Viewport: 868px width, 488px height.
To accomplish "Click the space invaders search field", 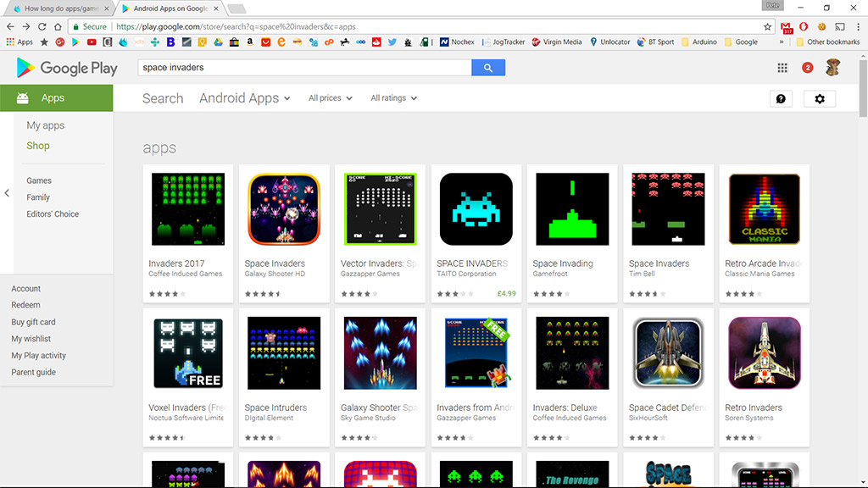I will 304,68.
